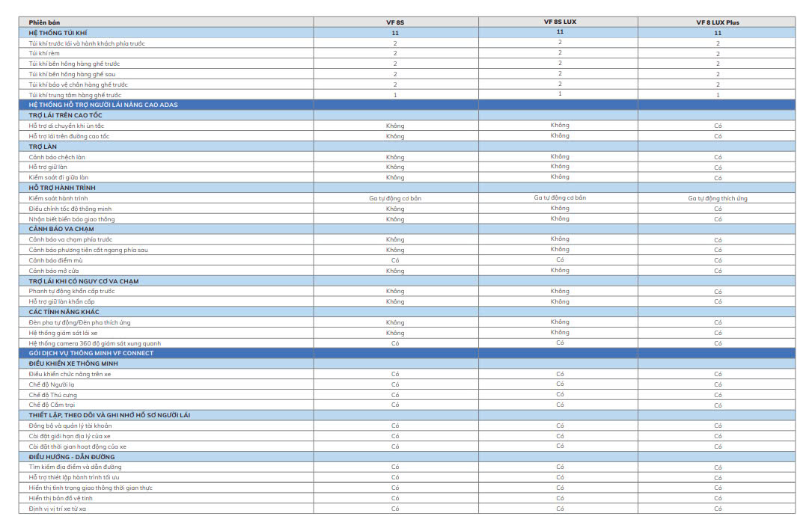Click 'Đồng bộ và quản lý tài khoản' label
Image resolution: width=812 pixels, height=525 pixels.
(x=70, y=426)
